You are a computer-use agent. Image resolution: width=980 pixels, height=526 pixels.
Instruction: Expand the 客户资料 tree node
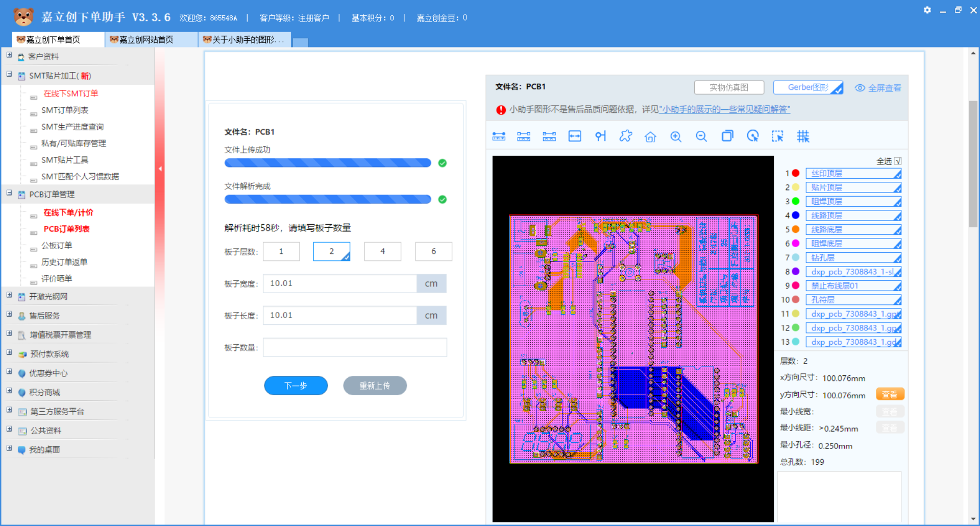pyautogui.click(x=9, y=55)
